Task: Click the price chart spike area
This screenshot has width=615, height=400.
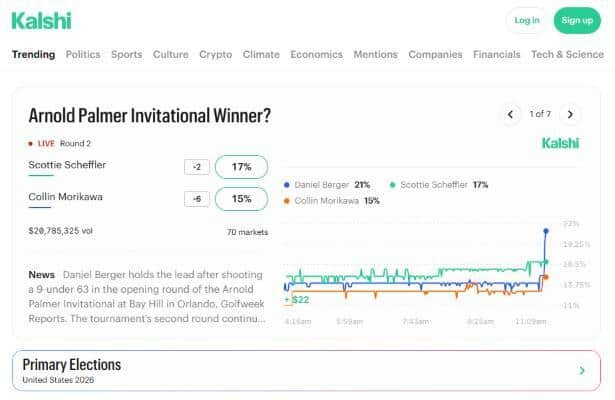Action: click(x=545, y=245)
